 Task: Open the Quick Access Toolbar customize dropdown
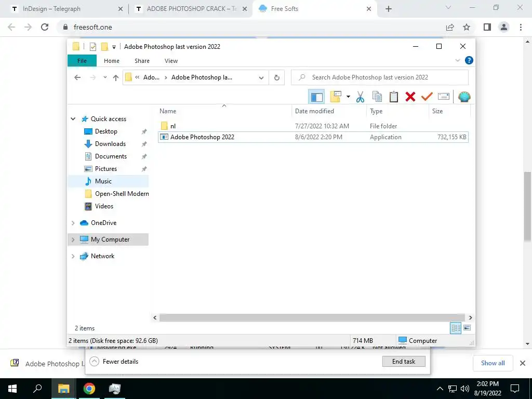click(x=114, y=47)
